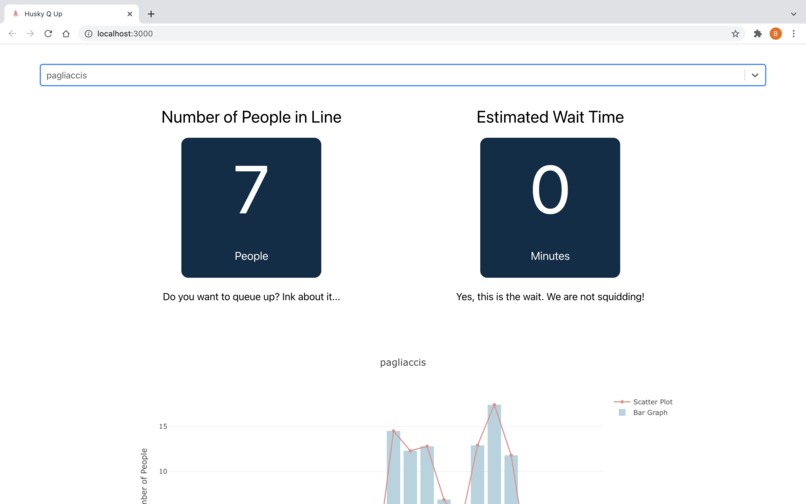Click the 0 Minutes card
This screenshot has width=806, height=504.
[550, 207]
